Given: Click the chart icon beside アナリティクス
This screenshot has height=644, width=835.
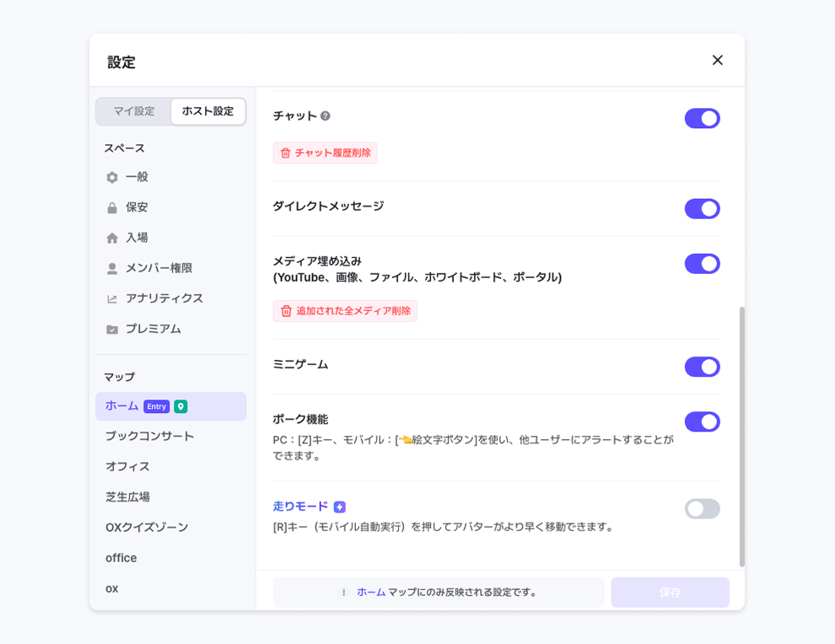Looking at the screenshot, I should point(112,299).
